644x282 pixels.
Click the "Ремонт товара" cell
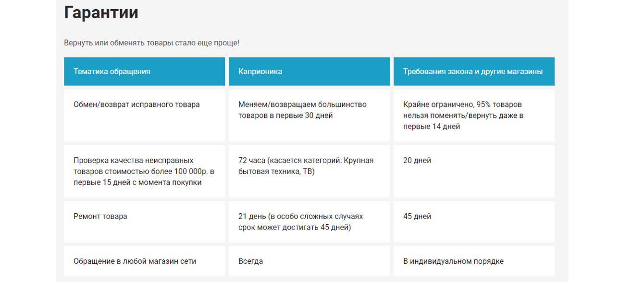[x=144, y=222]
